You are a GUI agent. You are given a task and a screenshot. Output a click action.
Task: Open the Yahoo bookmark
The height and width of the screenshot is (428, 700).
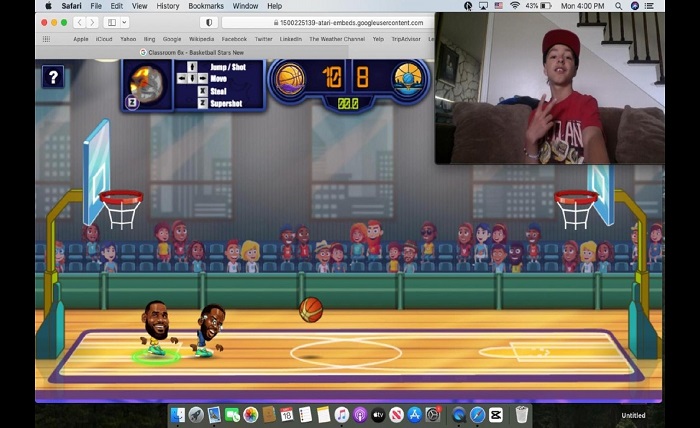128,39
